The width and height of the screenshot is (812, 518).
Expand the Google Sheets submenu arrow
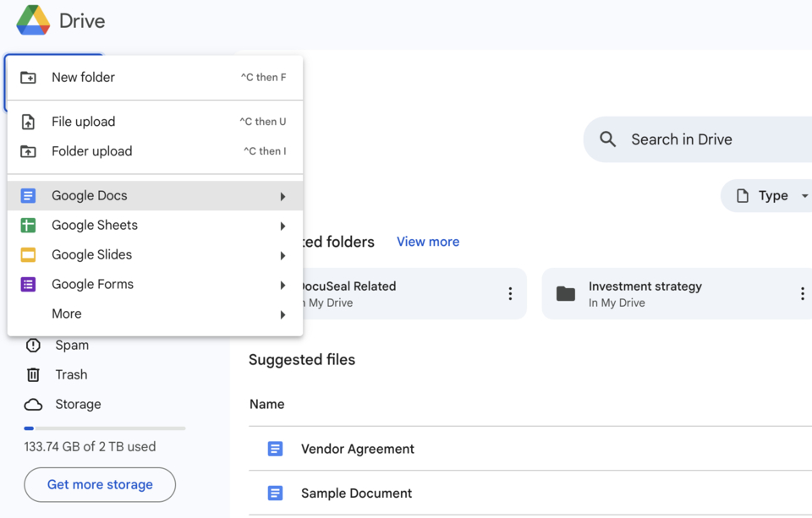click(x=283, y=226)
